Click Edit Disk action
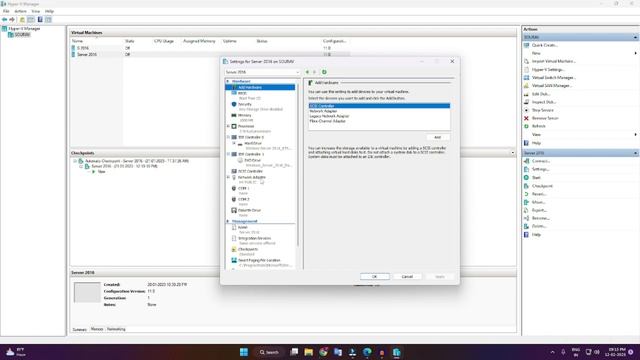This screenshot has width=640, height=360. click(x=541, y=94)
